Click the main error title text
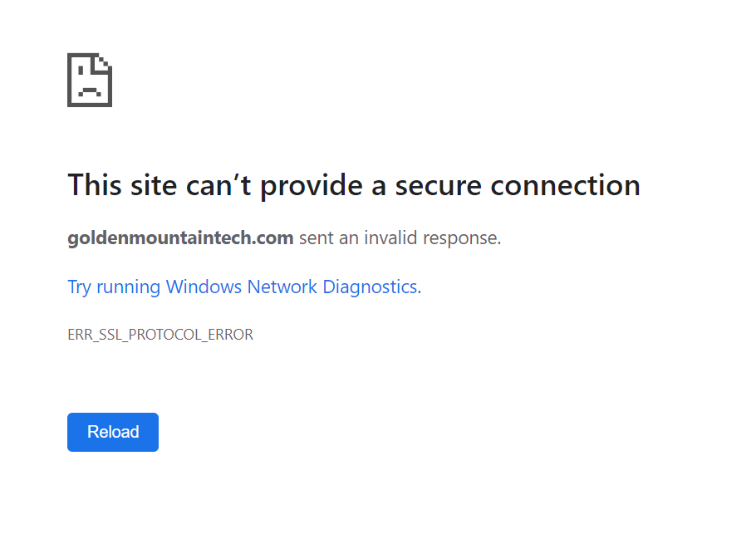 (353, 184)
